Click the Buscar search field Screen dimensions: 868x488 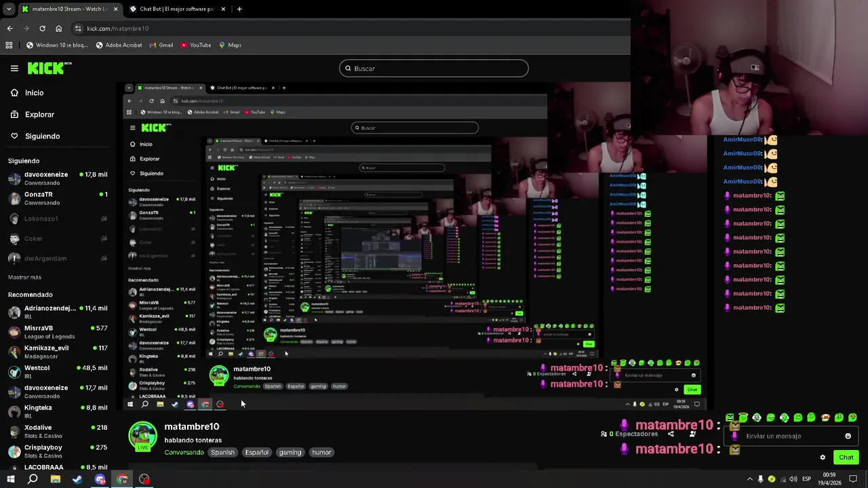pos(433,68)
